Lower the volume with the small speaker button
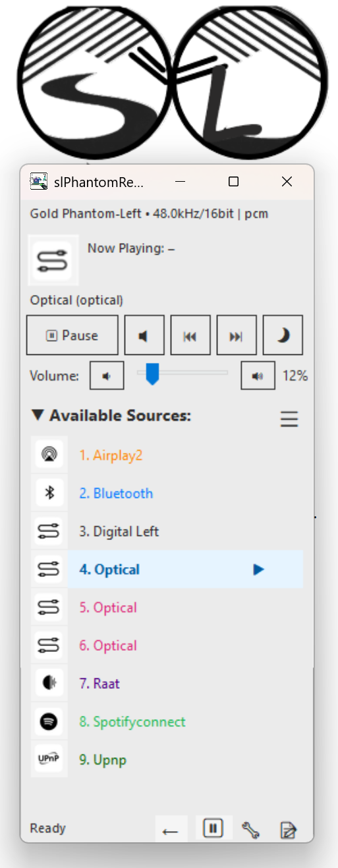338x868 pixels. tap(107, 376)
